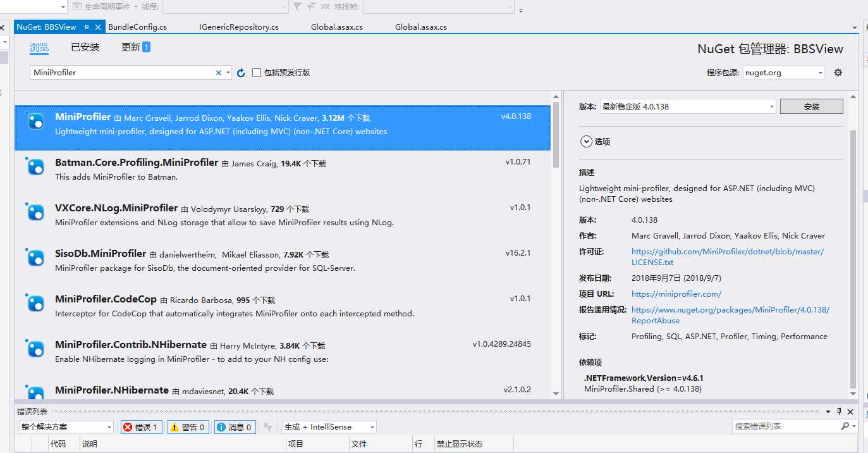Open the package source nuget.org dropdown
Screen dimensions: 868x453
tap(820, 73)
